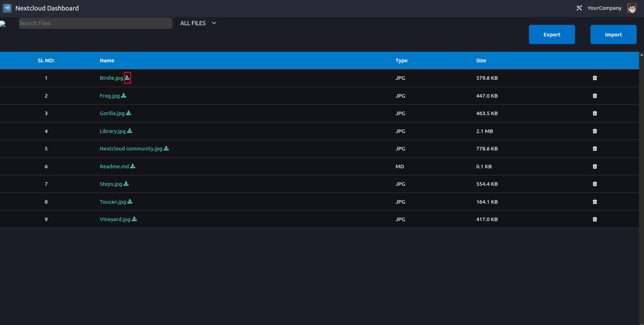The height and width of the screenshot is (325, 644).
Task: Delete Steps.jpg using the trash icon
Action: (595, 184)
